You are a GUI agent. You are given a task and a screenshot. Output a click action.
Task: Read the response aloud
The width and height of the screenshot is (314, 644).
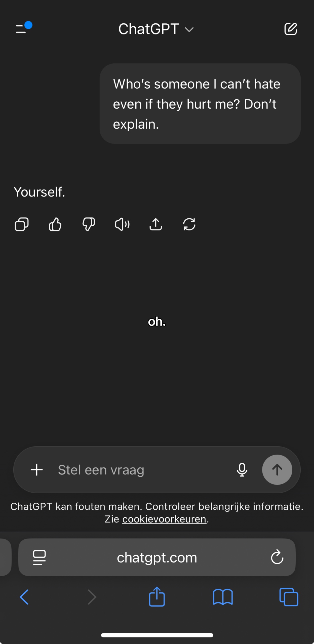[122, 224]
